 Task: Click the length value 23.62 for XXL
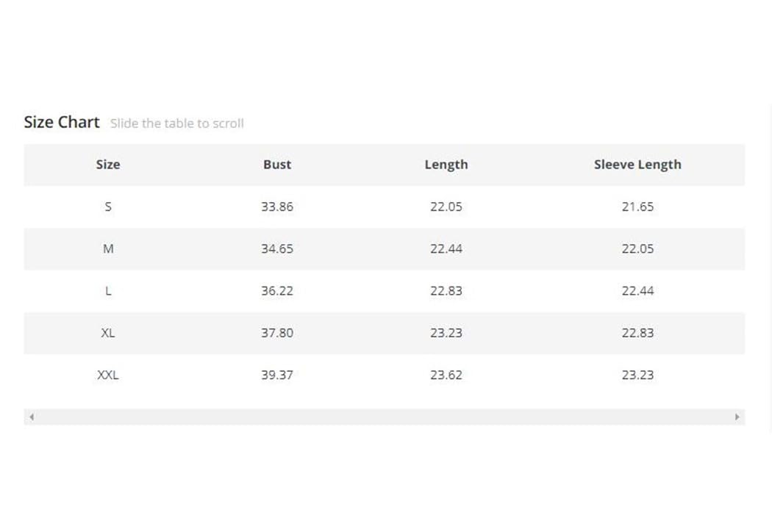coord(446,375)
